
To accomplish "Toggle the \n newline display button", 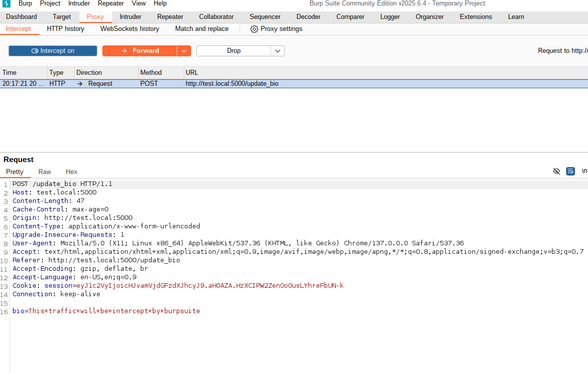I will (x=584, y=171).
